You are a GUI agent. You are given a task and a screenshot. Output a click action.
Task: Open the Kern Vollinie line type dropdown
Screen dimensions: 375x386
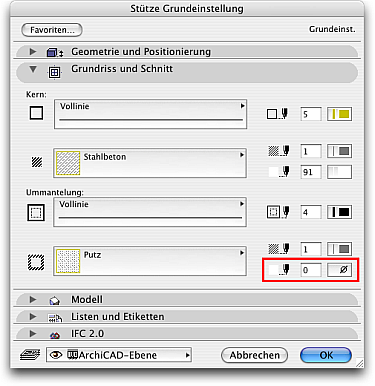150,114
